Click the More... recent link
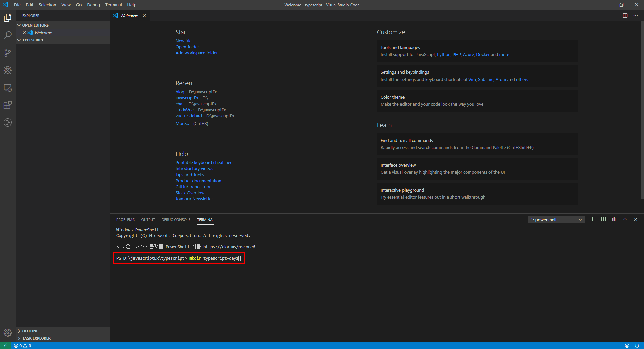This screenshot has width=644, height=349. click(182, 123)
